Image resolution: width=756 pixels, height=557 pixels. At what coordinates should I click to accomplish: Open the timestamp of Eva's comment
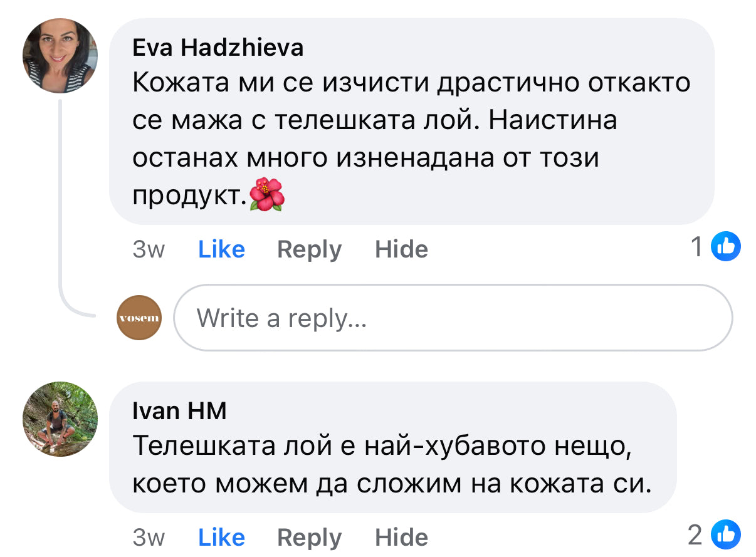coord(149,249)
